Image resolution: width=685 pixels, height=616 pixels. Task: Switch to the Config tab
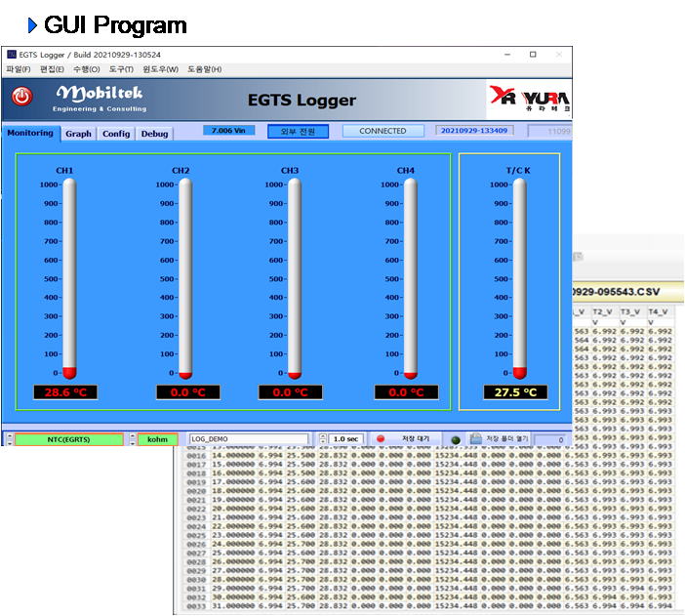(116, 134)
